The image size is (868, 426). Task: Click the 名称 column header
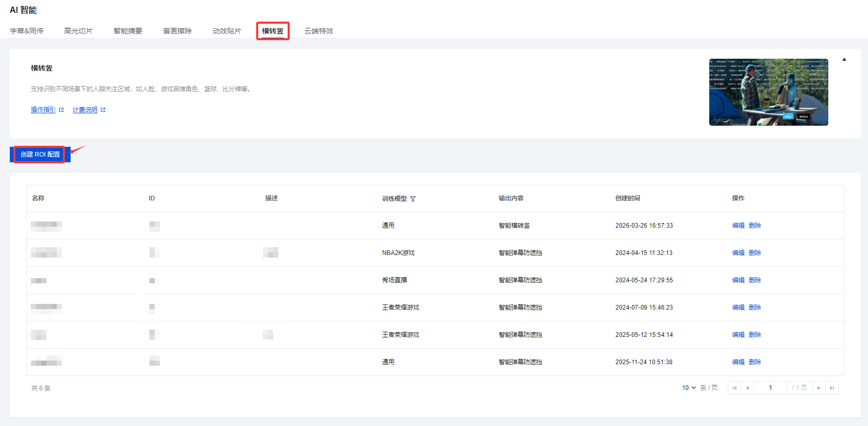(x=38, y=198)
